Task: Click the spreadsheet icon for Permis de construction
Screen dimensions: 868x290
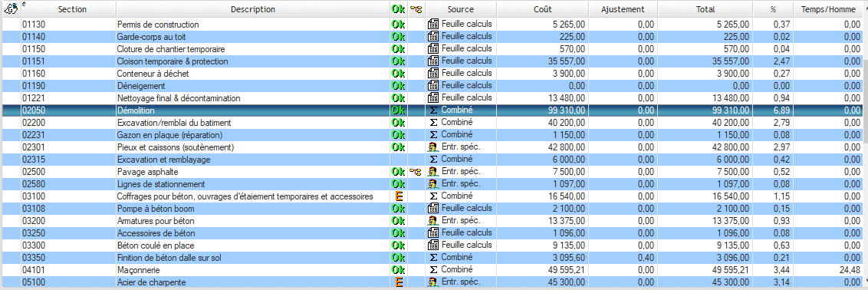Action: [x=433, y=25]
